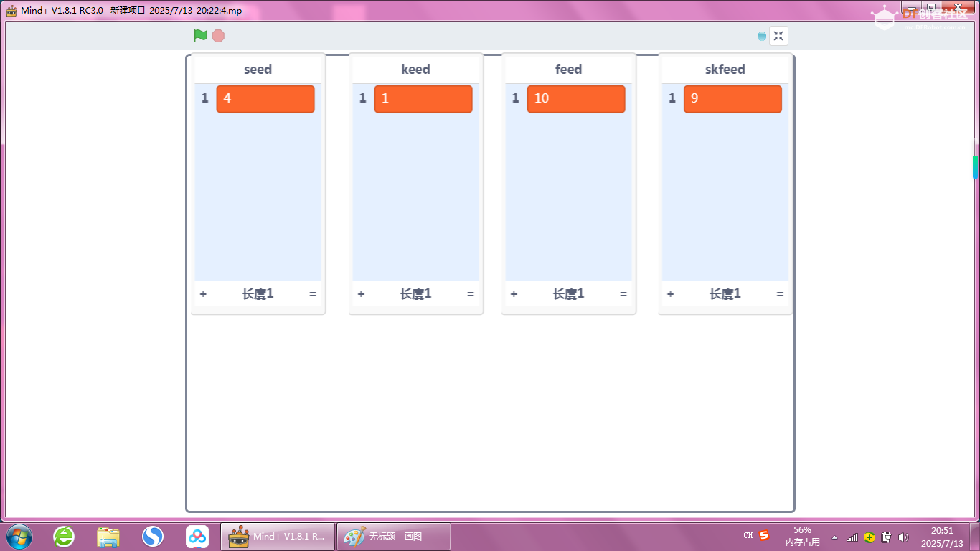Open Sogou browser from taskbar
The height and width of the screenshot is (551, 980).
pyautogui.click(x=153, y=537)
